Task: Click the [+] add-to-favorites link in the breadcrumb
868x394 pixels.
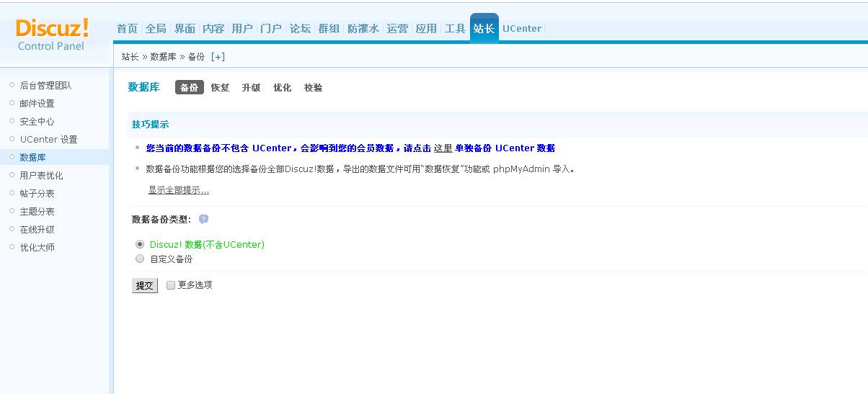Action: [218, 57]
